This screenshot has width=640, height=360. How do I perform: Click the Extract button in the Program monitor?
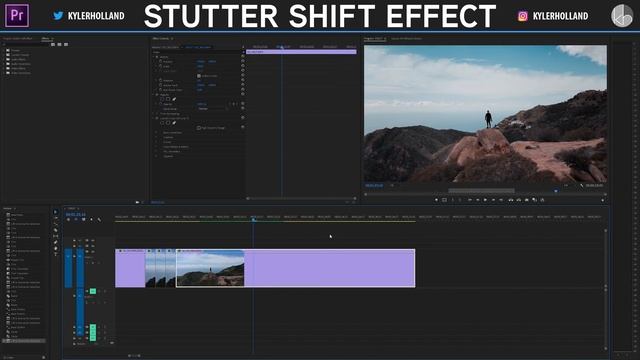(x=519, y=200)
